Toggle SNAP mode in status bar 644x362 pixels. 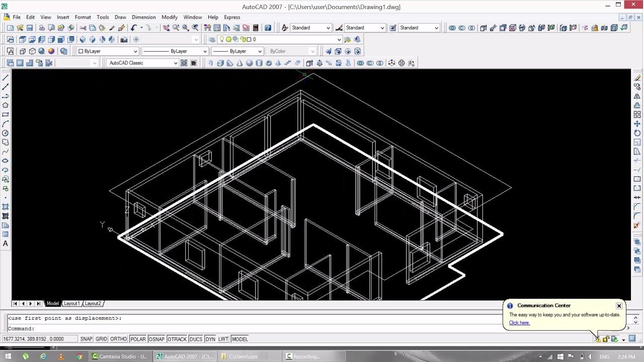[87, 339]
